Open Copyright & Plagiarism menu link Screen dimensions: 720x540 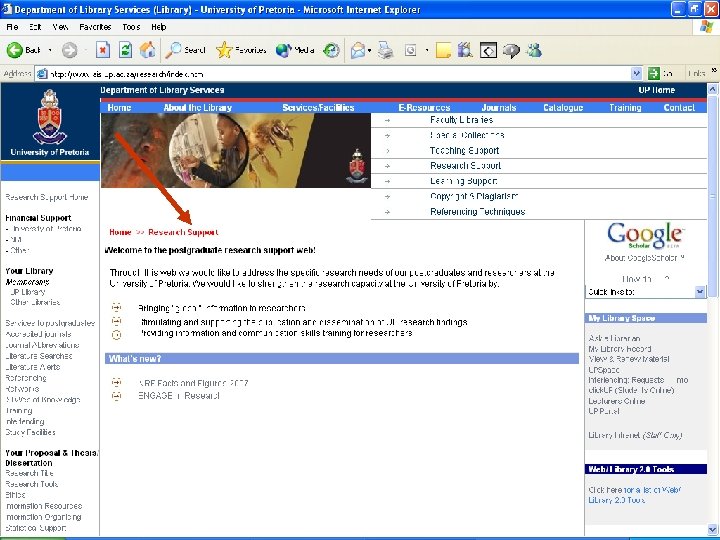(x=474, y=197)
